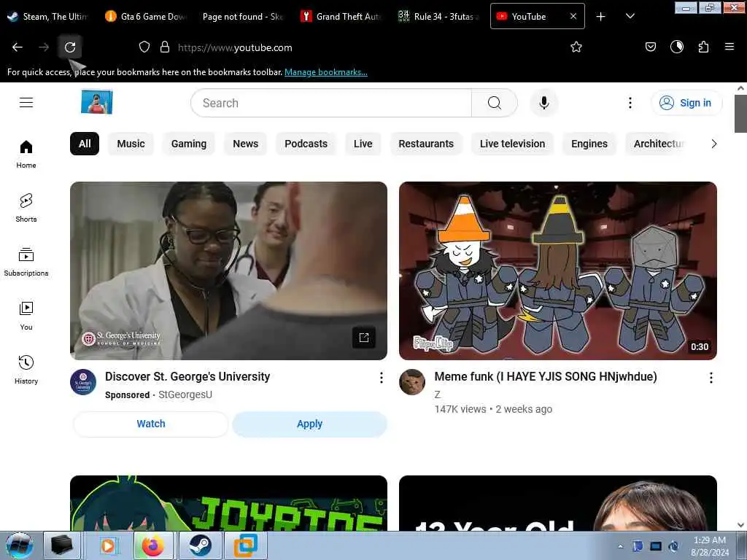Switch to Gta 6 Game Download tab
Image resolution: width=747 pixels, height=560 pixels.
tap(147, 17)
